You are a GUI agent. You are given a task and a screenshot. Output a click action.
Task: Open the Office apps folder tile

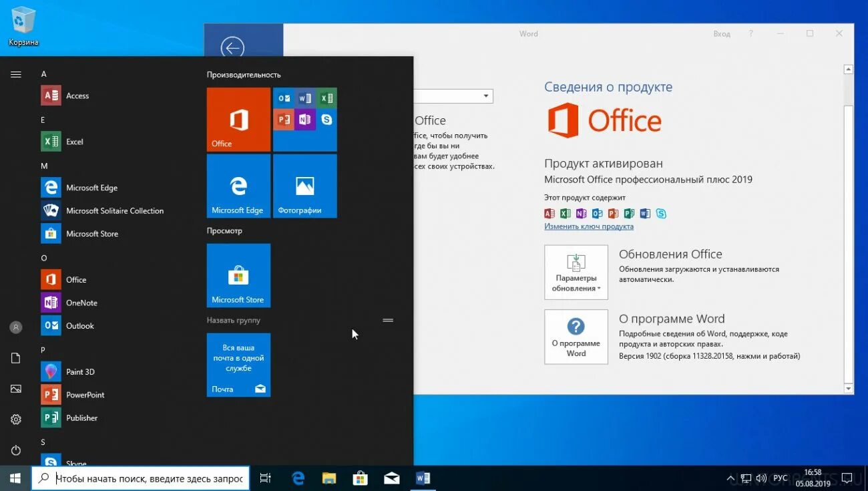305,120
